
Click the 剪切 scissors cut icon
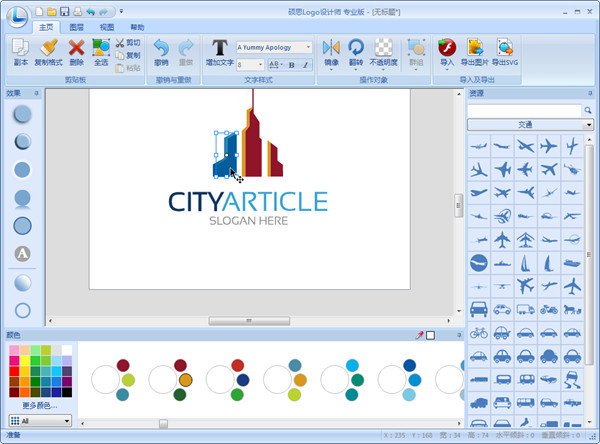[x=120, y=43]
